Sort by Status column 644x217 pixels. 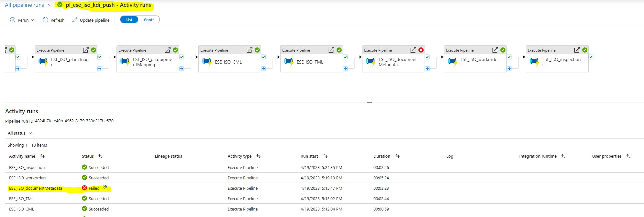(x=101, y=156)
